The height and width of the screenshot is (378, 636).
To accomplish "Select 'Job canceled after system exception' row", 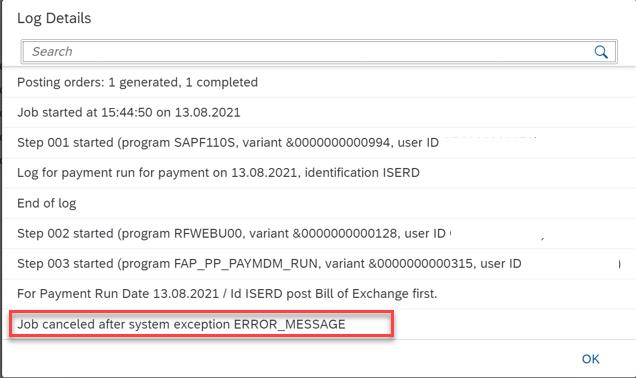I will 320,324.
